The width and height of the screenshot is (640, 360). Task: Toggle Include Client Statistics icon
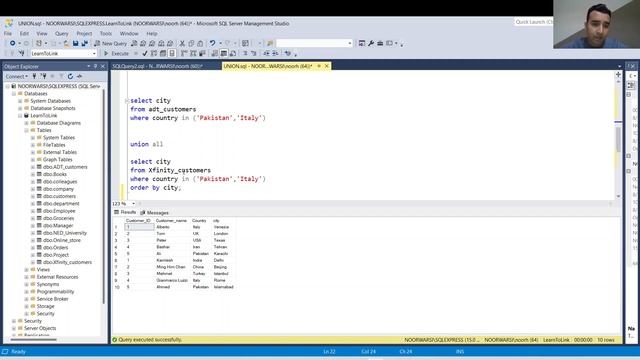[x=202, y=53]
